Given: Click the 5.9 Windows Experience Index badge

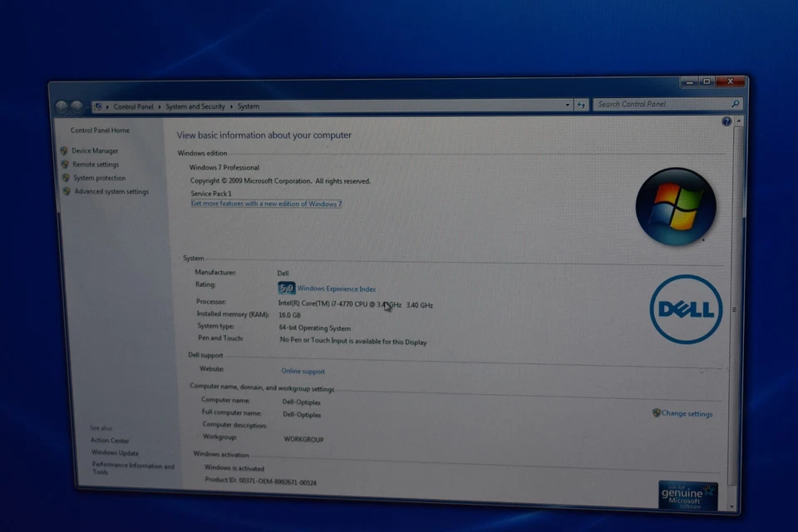Looking at the screenshot, I should (286, 288).
